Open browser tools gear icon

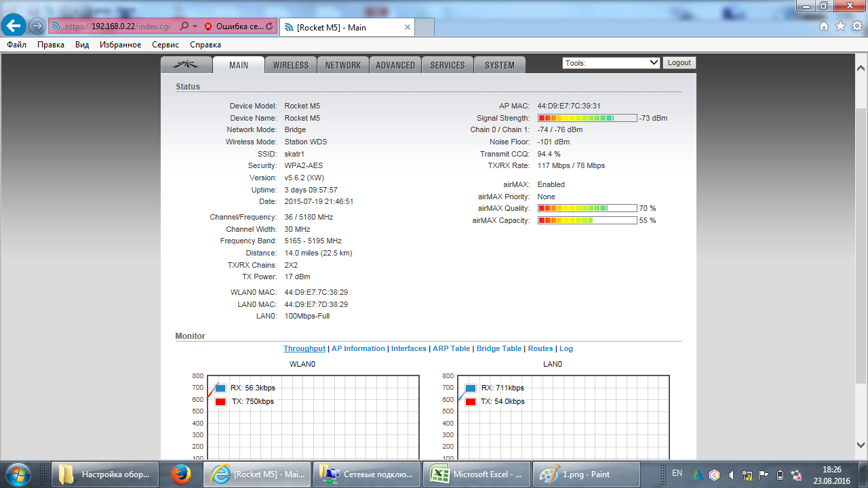pyautogui.click(x=857, y=26)
